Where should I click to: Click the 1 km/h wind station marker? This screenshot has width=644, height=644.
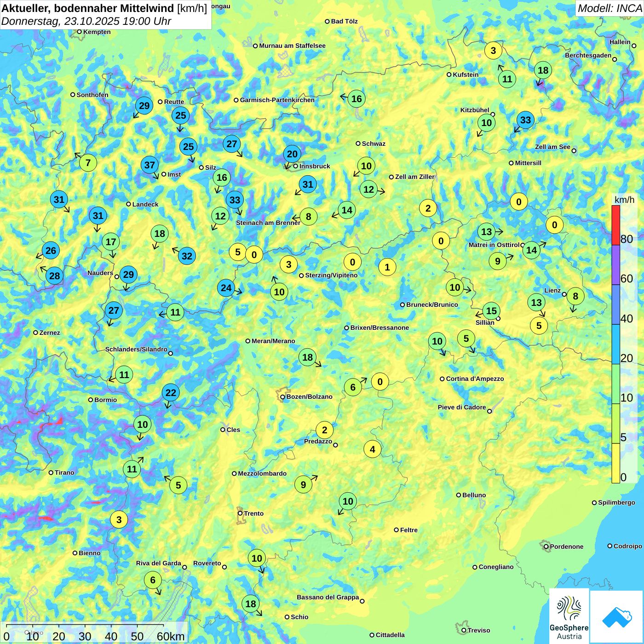point(387,267)
